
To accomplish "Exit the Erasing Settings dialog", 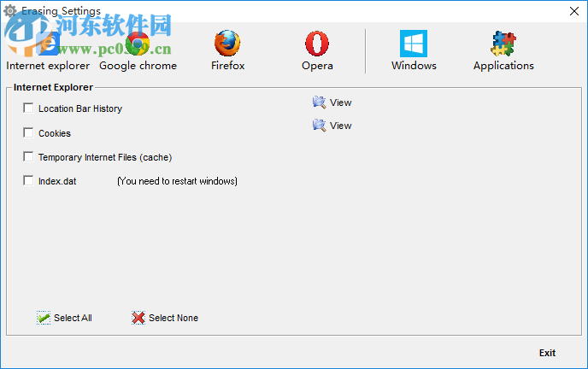I will pyautogui.click(x=547, y=353).
